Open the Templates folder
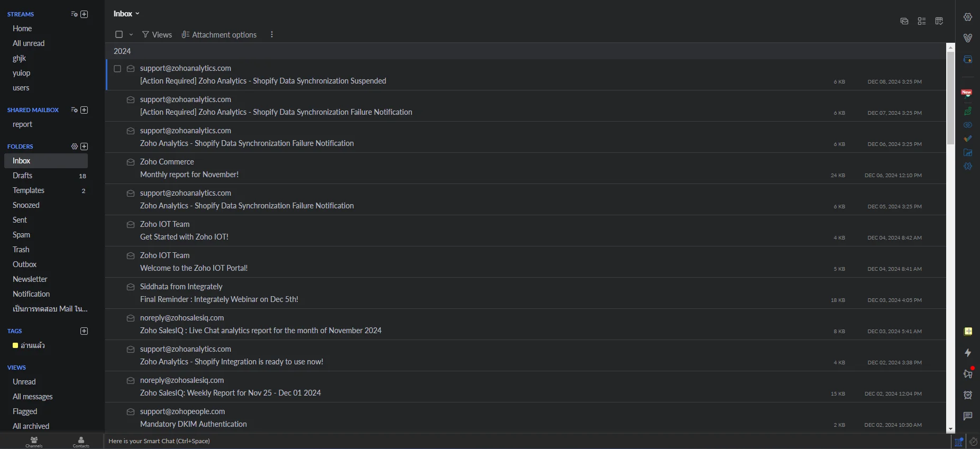This screenshot has height=449, width=980. [46, 190]
